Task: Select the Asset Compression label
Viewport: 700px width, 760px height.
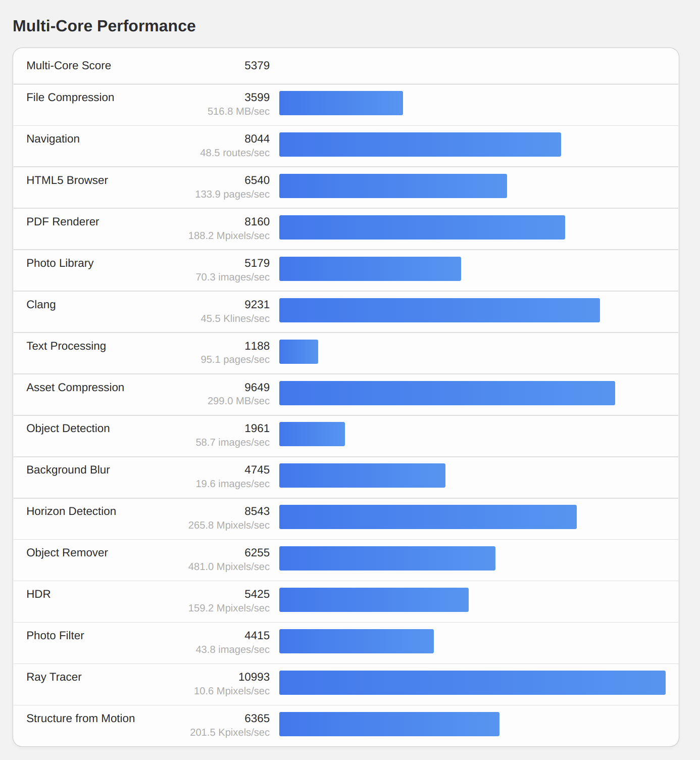Action: [75, 388]
